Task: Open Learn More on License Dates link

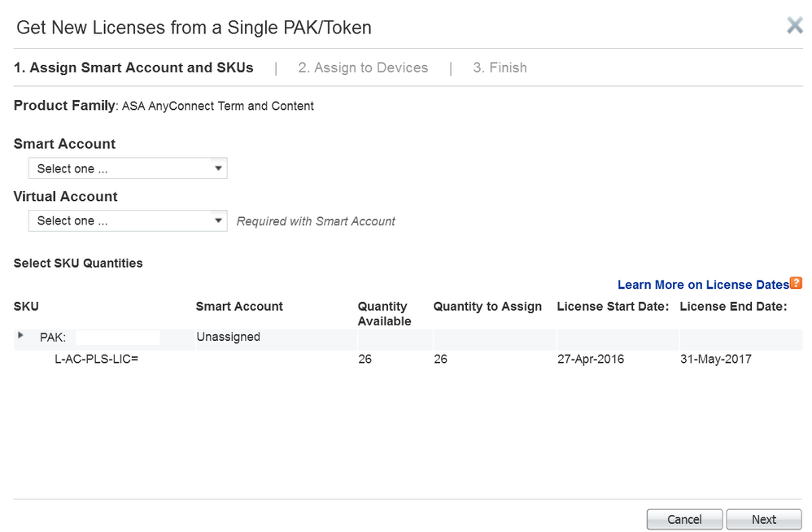Action: click(x=703, y=285)
